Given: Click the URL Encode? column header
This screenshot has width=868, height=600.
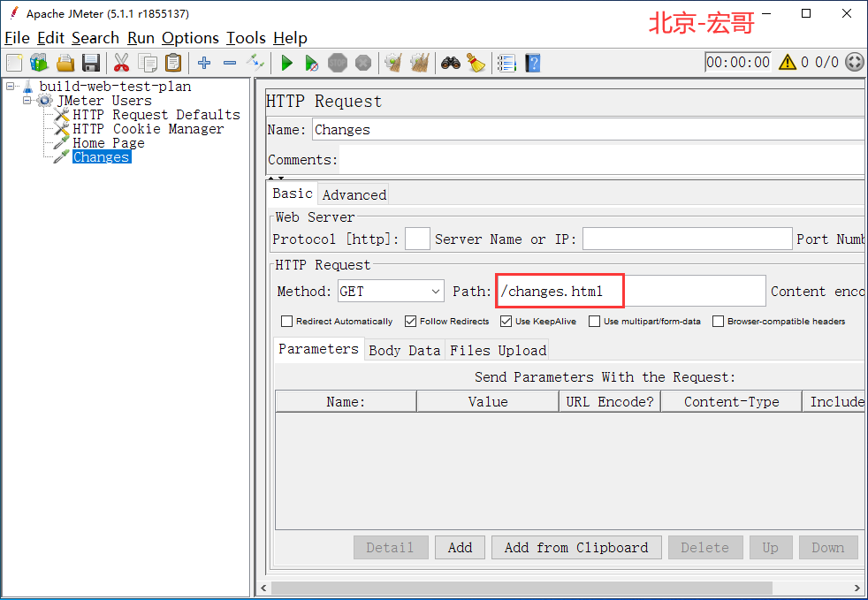Looking at the screenshot, I should click(610, 402).
